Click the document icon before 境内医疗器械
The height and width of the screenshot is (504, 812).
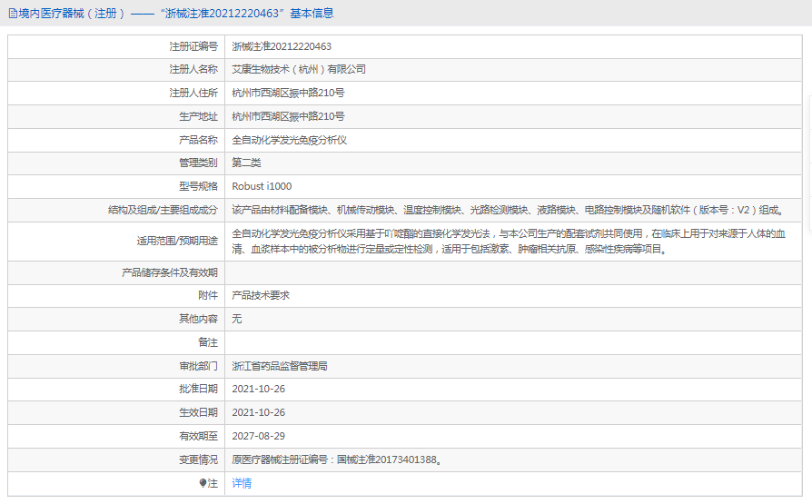(x=13, y=14)
